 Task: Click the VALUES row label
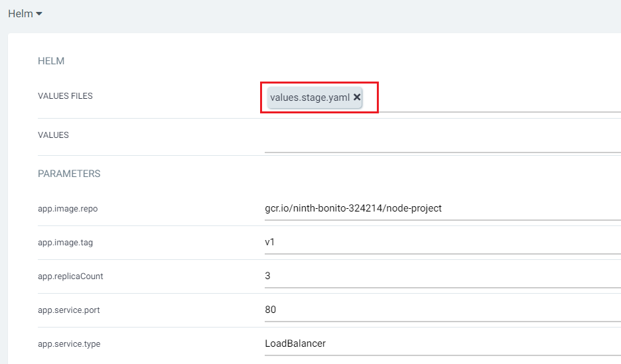pyautogui.click(x=53, y=135)
